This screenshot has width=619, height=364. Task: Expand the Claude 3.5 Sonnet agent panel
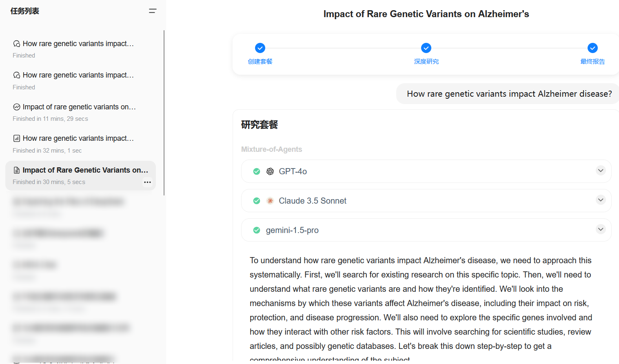(x=601, y=200)
